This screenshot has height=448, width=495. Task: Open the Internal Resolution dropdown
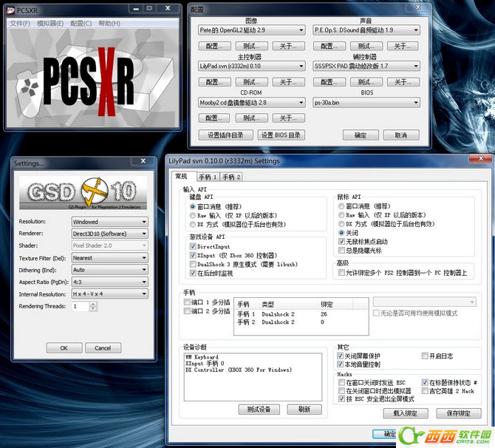[109, 293]
